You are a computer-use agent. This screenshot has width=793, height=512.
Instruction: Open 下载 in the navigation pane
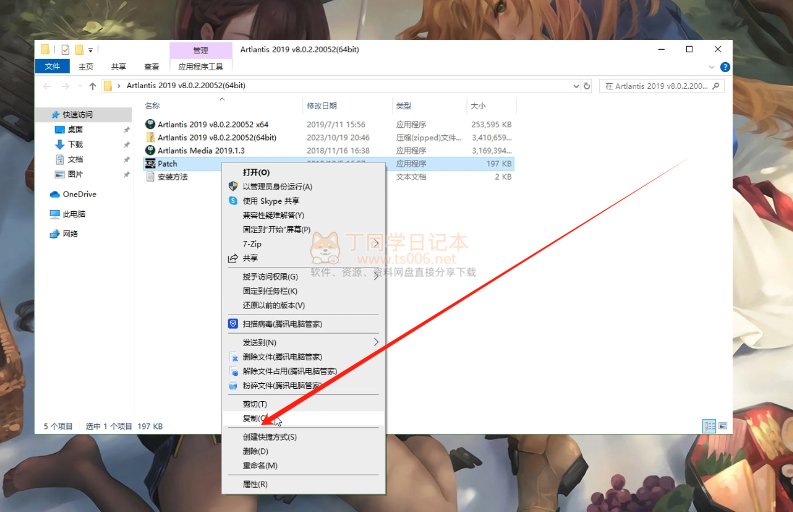[75, 144]
